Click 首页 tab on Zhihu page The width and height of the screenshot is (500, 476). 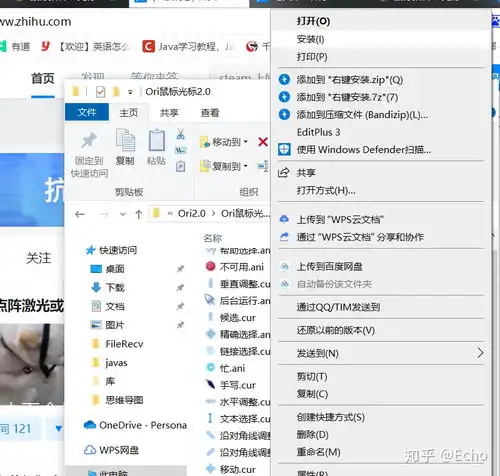point(43,79)
